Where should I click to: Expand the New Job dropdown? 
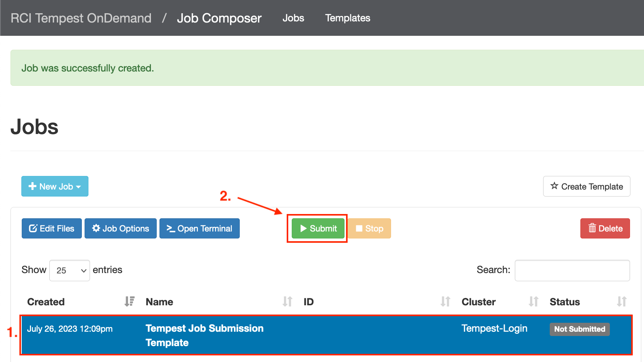tap(55, 186)
